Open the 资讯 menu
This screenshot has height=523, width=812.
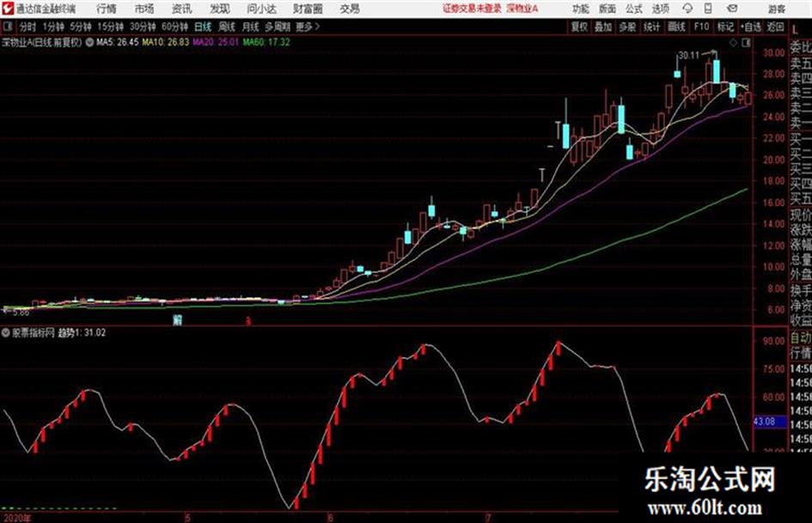point(182,9)
